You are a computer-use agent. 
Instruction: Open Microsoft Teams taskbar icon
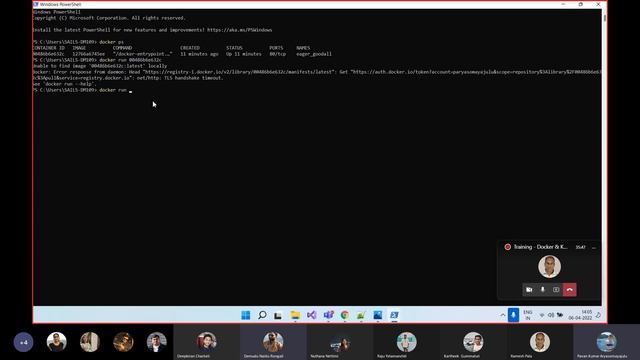coord(329,315)
